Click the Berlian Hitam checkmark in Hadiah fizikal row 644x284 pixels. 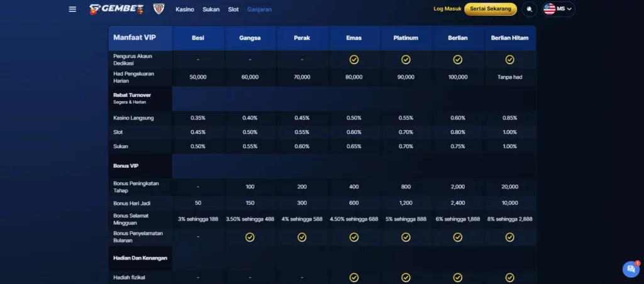pyautogui.click(x=509, y=278)
